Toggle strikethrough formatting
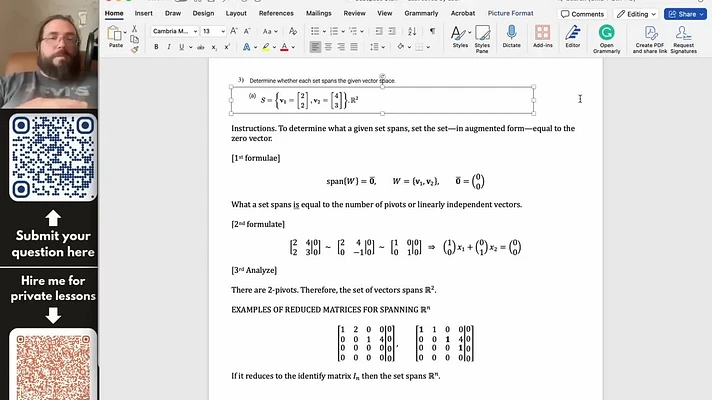The height and width of the screenshot is (400, 712). (x=200, y=47)
